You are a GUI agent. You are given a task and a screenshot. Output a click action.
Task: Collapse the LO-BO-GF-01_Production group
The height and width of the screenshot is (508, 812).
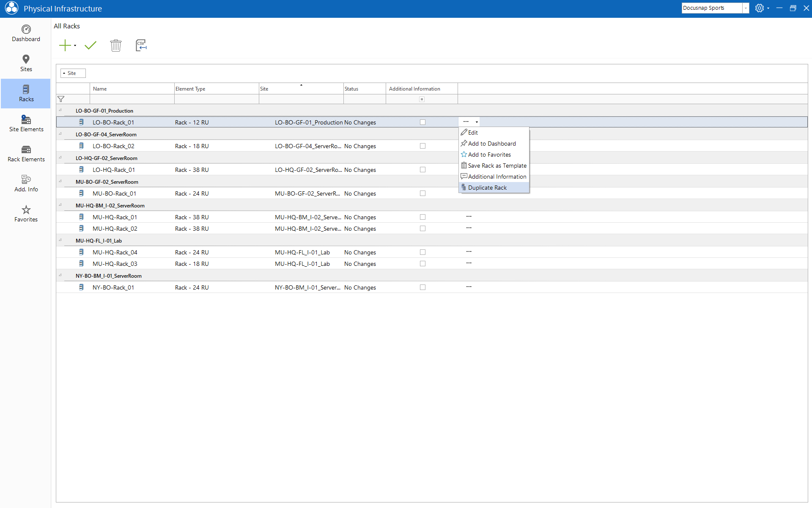60,110
